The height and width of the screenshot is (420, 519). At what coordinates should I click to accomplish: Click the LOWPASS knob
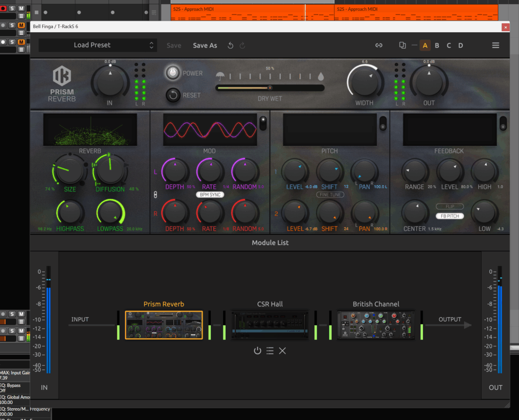coord(110,212)
